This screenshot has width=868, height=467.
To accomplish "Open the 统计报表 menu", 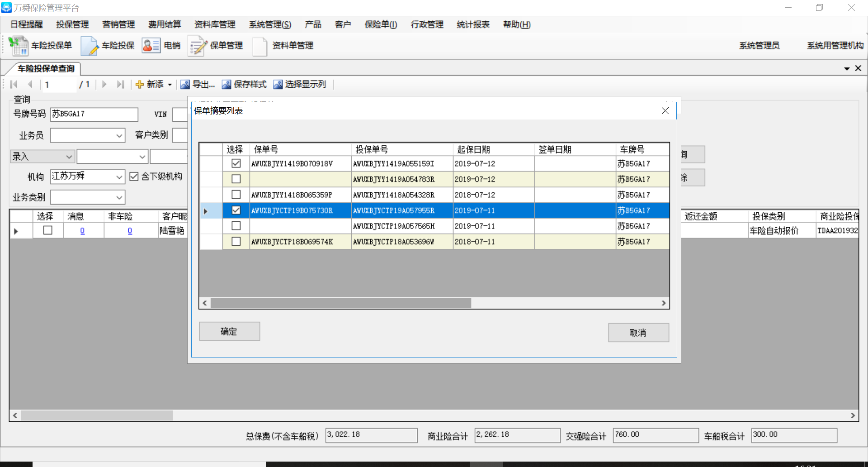I will pos(473,24).
